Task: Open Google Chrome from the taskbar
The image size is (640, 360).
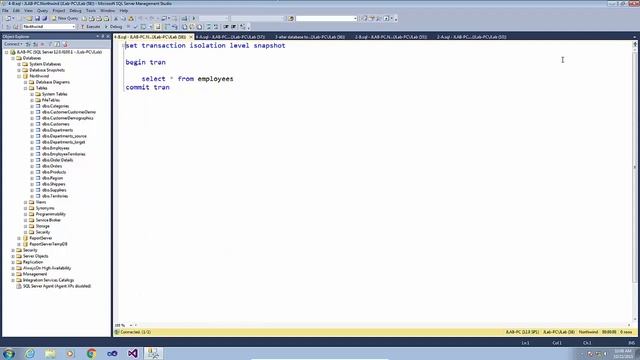Action: click(91, 353)
